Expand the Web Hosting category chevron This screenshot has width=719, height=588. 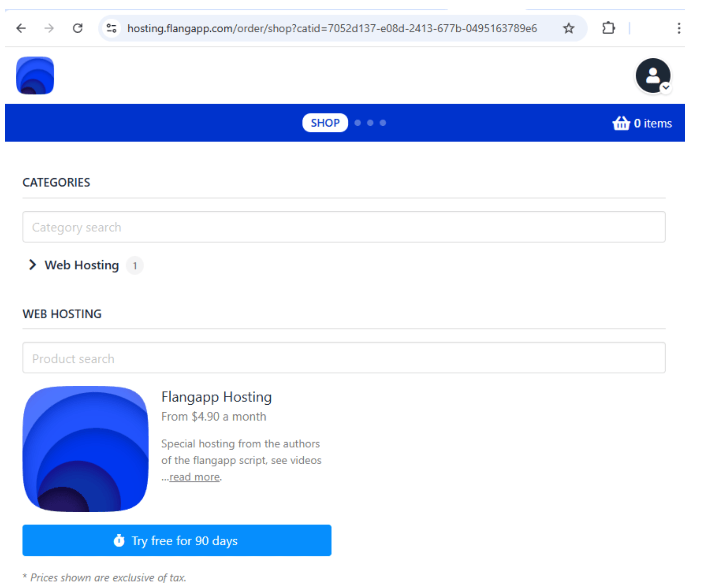[32, 265]
